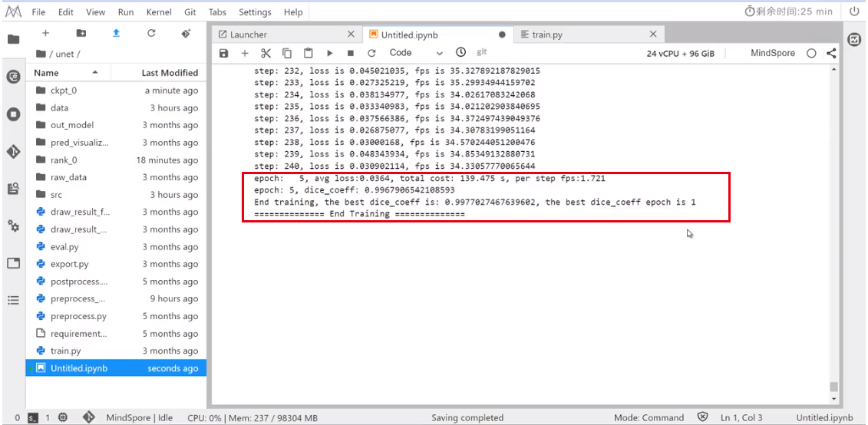Select train.py in the file list
Screen dimensions: 868x425
116,351
